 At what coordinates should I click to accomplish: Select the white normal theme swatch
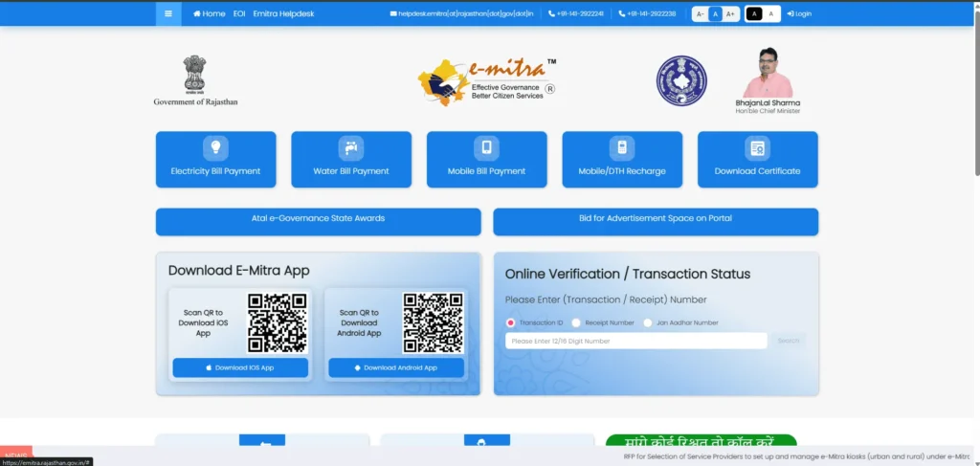pyautogui.click(x=770, y=13)
